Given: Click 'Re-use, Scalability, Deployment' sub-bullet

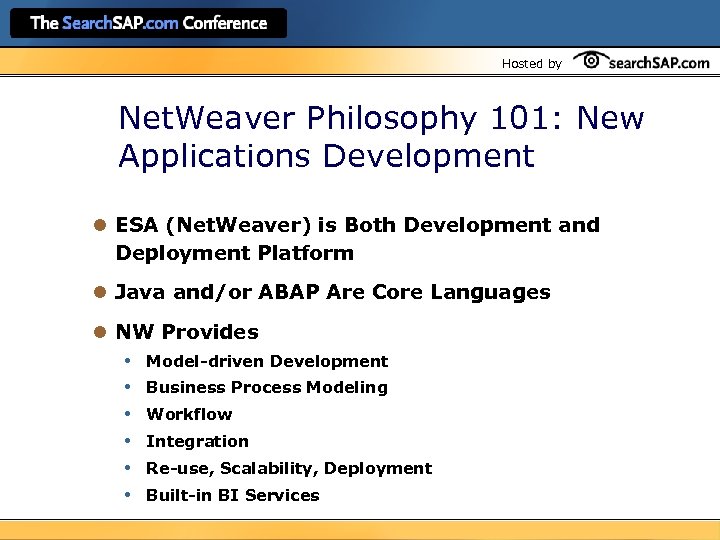Looking at the screenshot, I should coord(289,468).
